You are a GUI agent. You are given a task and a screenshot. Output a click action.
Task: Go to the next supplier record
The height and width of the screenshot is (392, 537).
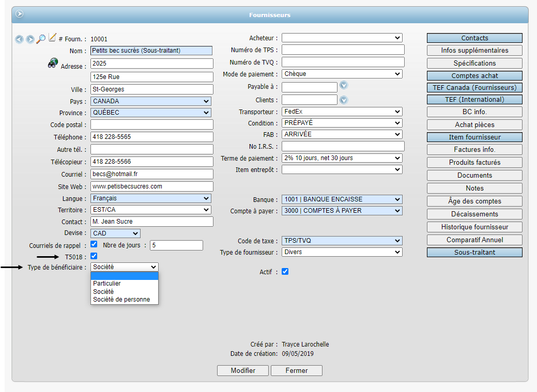click(x=30, y=39)
